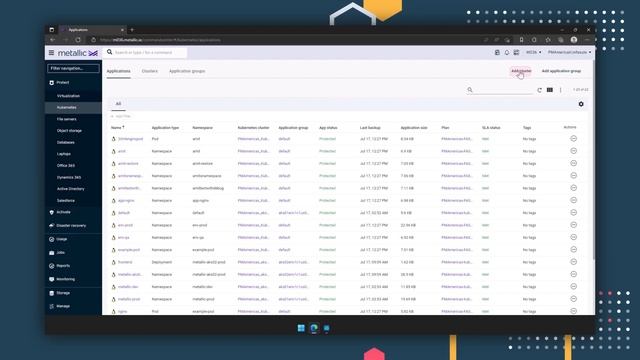This screenshot has width=640, height=360.
Task: Open a new browser tab
Action: 132,30
